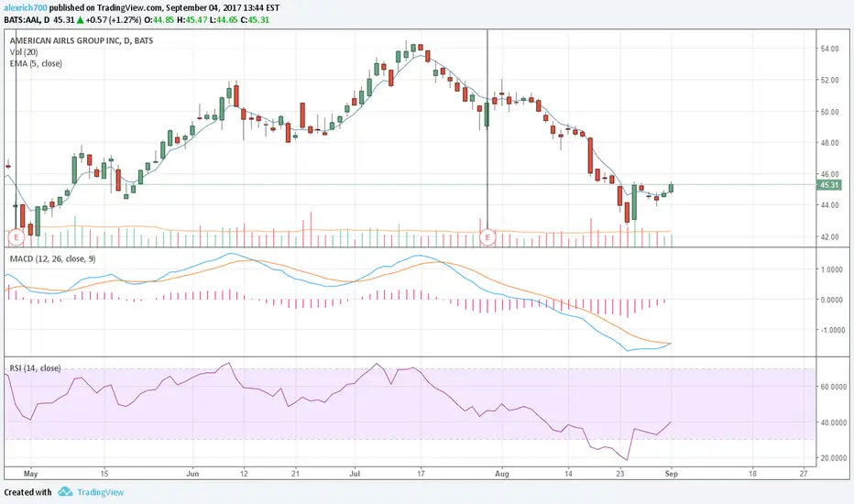The image size is (854, 504).
Task: Click the RSI low point near 23
Action: pos(627,460)
